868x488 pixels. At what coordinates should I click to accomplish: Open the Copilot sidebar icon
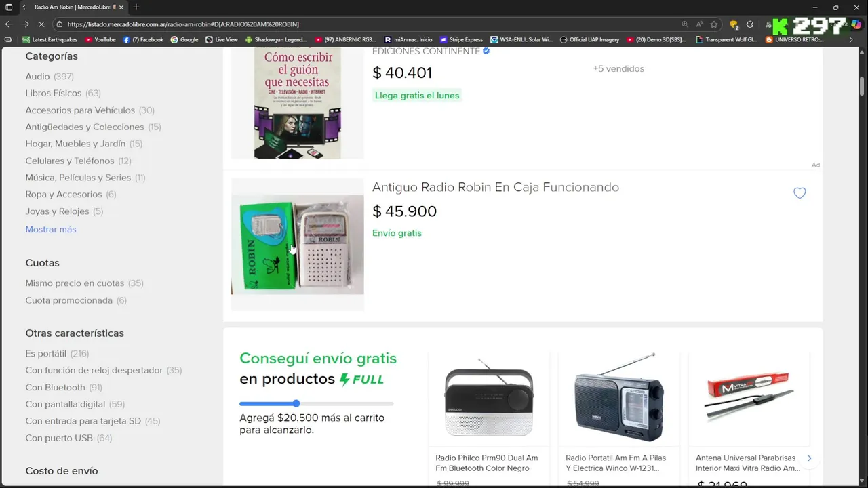coord(856,24)
